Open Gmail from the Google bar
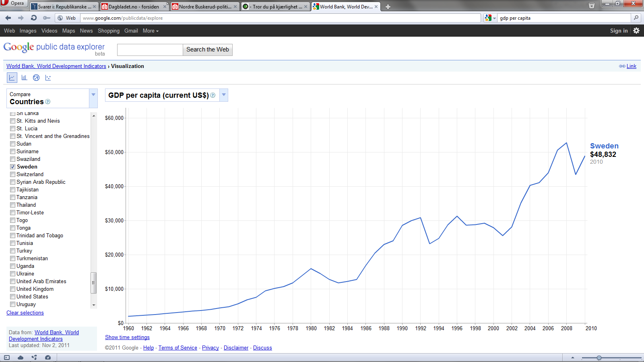The image size is (644, 362). (131, 31)
